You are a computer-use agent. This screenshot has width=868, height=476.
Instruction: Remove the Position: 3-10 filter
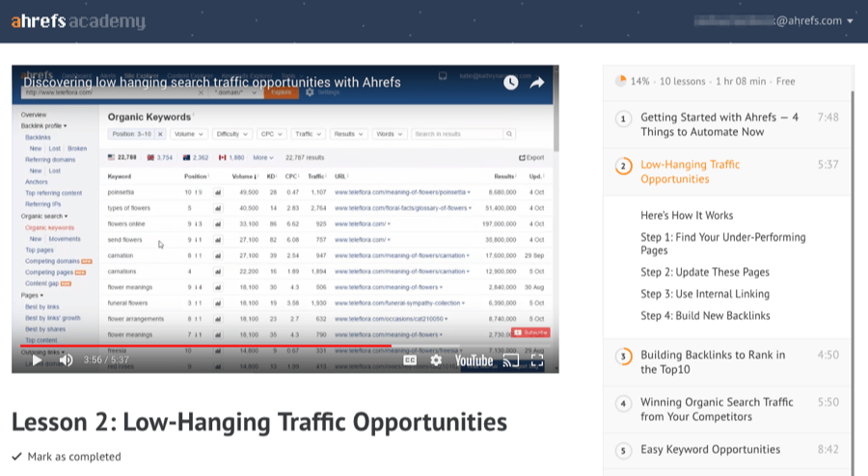[160, 134]
